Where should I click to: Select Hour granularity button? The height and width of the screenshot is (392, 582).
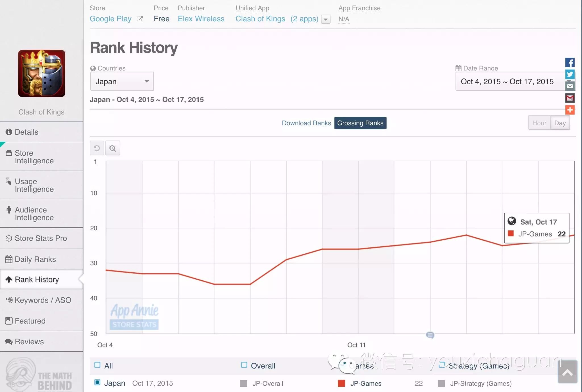pos(539,123)
